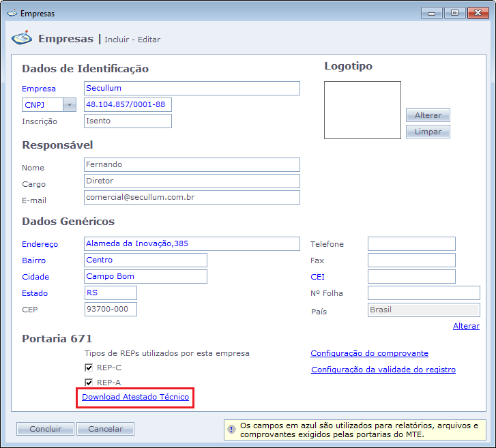Viewport: 496px width, 448px height.
Task: Click the Inscrição field showing Isento
Action: [x=128, y=121]
